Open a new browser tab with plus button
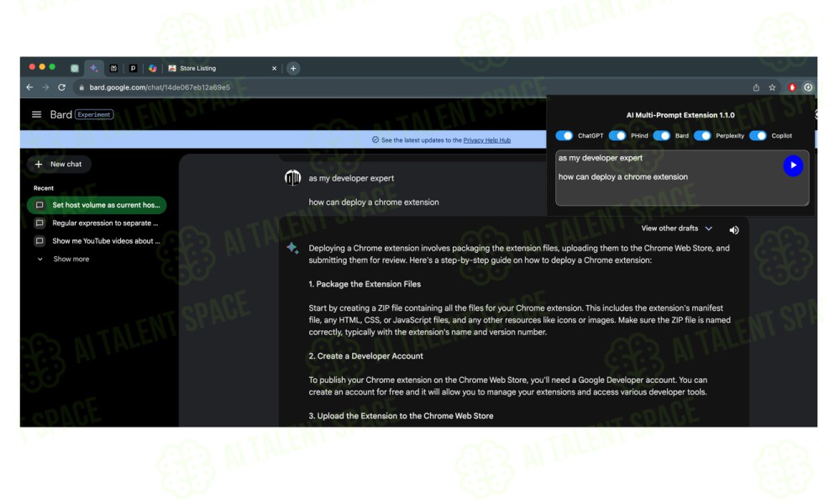This screenshot has height=504, width=840. click(x=293, y=68)
